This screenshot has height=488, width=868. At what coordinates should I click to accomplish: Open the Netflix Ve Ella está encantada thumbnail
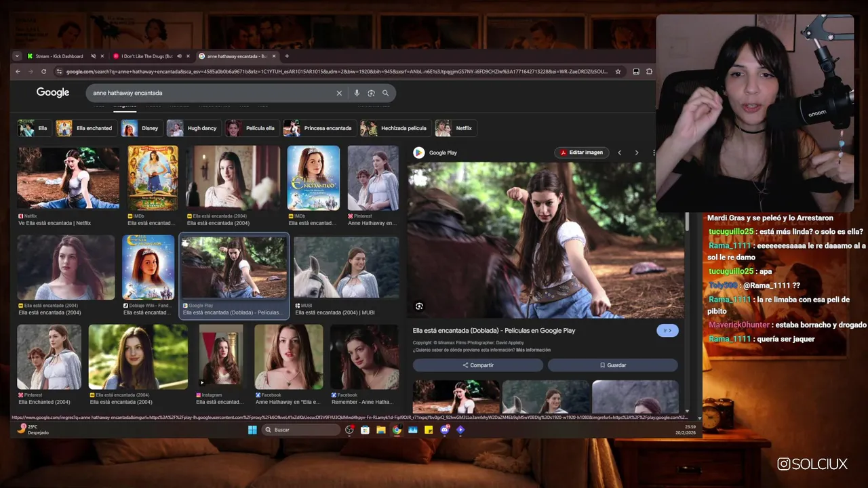[68, 178]
